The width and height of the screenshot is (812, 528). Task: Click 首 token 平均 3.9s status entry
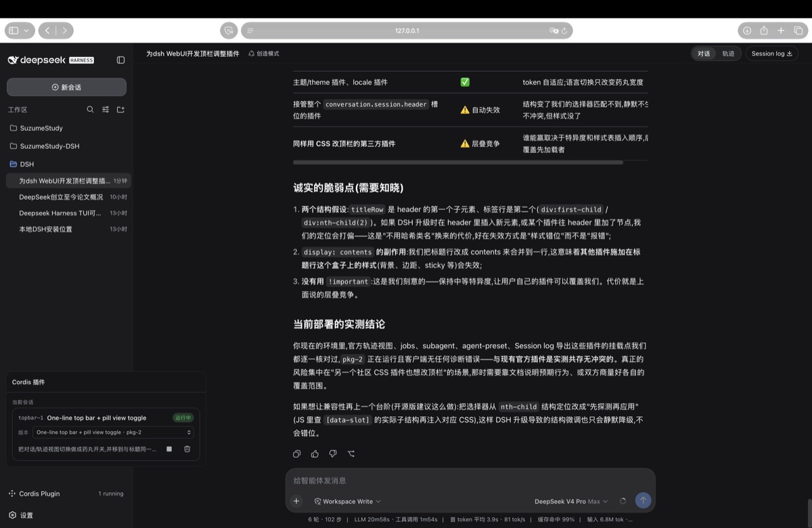(x=488, y=520)
